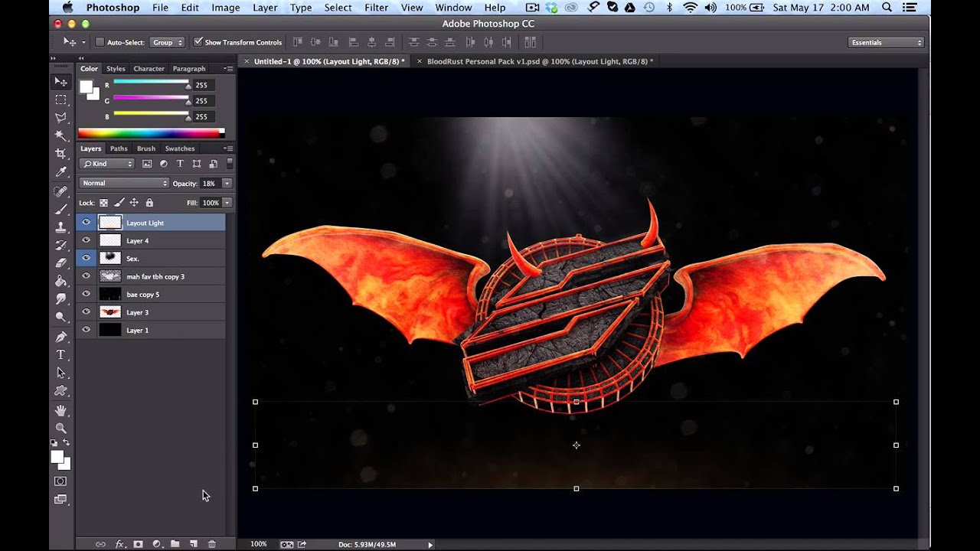Viewport: 980px width, 551px height.
Task: Select the Path Selection tool
Action: click(x=61, y=373)
